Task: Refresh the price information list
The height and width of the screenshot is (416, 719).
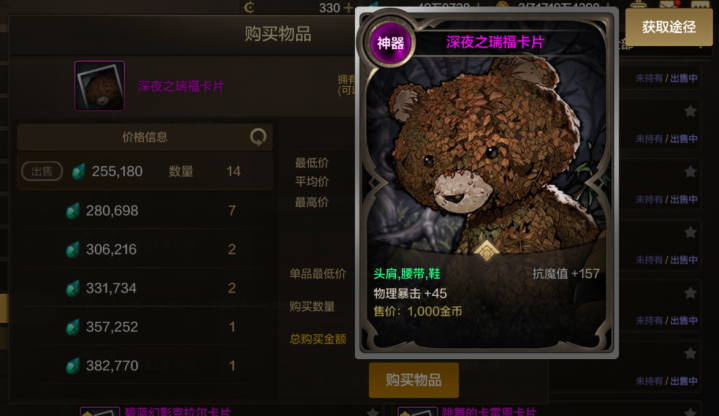Action: (258, 137)
